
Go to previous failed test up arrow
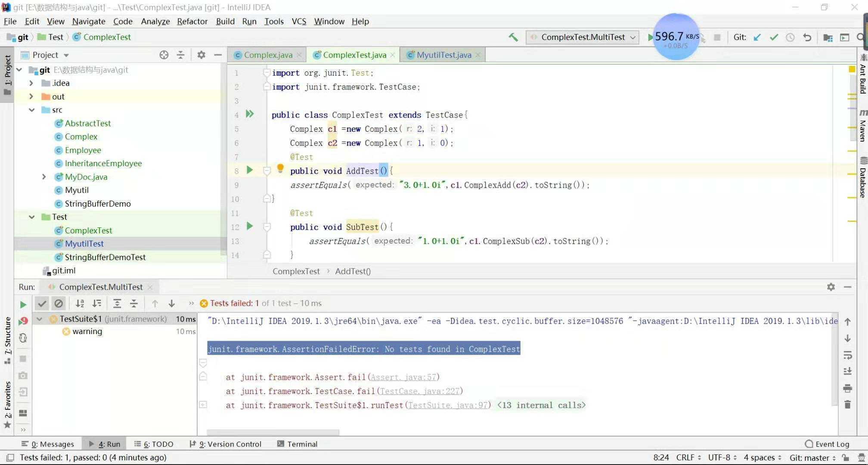point(155,304)
